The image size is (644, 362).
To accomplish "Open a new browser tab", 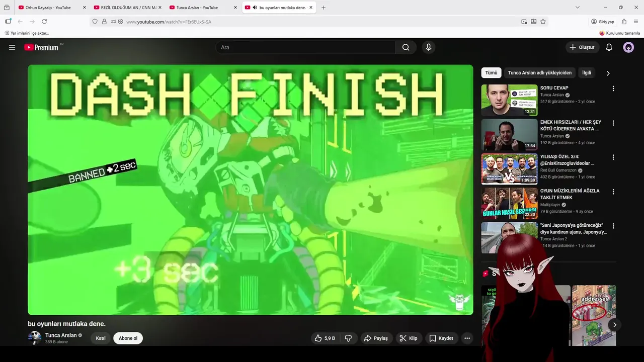I will pos(324,8).
